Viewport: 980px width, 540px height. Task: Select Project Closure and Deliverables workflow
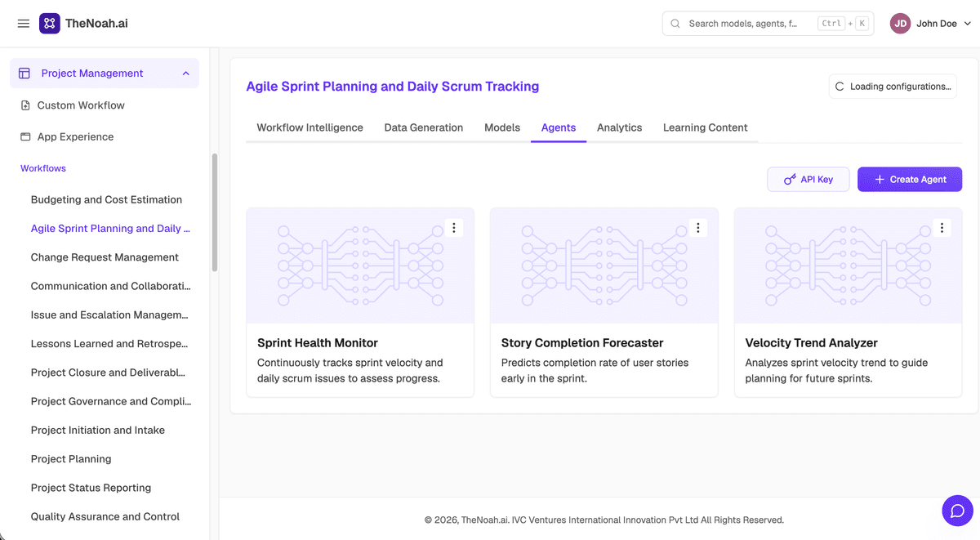tap(108, 373)
